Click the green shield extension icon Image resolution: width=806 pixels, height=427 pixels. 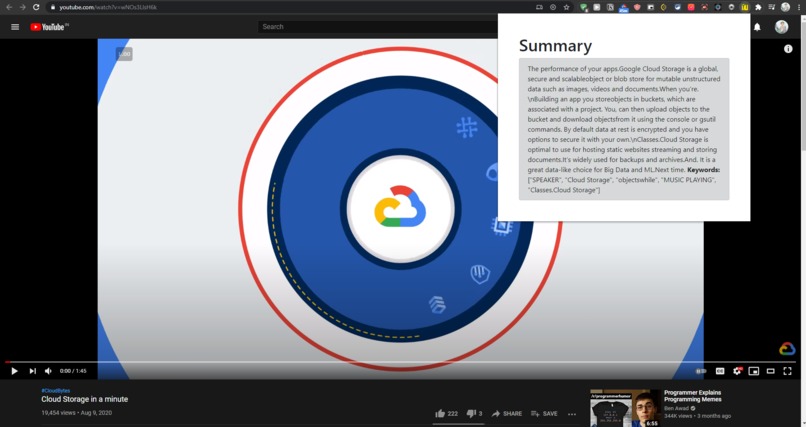tap(583, 7)
